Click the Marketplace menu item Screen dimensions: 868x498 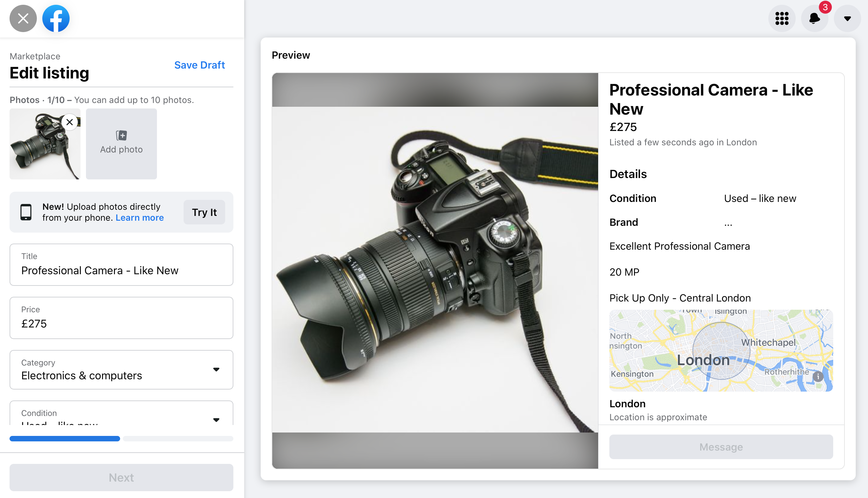click(34, 56)
